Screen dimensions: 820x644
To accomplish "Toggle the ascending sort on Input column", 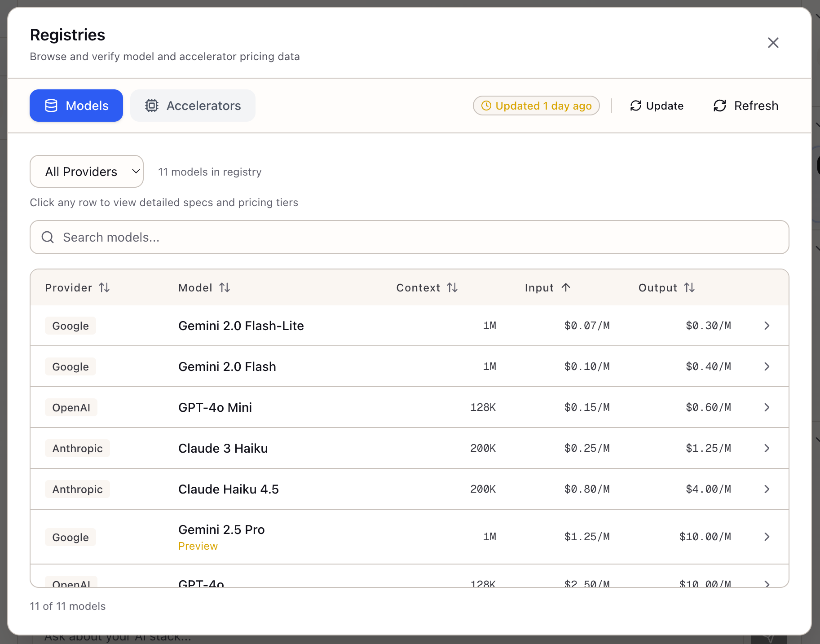I will tap(566, 287).
